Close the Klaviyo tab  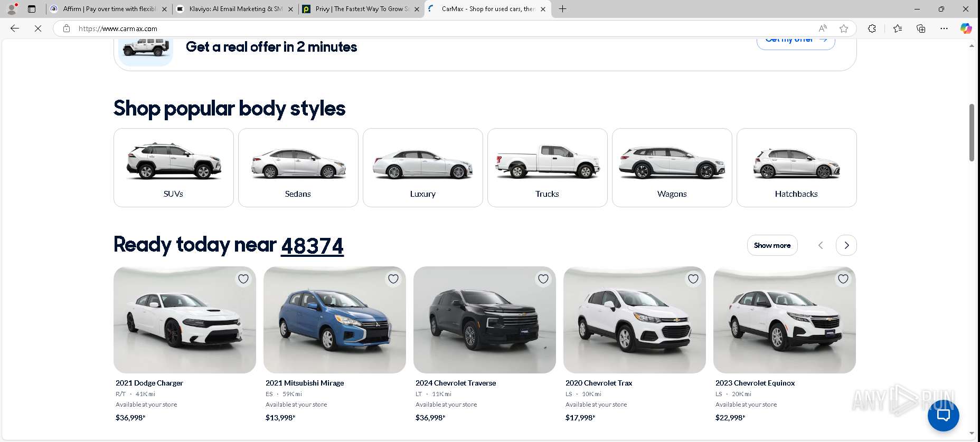point(290,9)
